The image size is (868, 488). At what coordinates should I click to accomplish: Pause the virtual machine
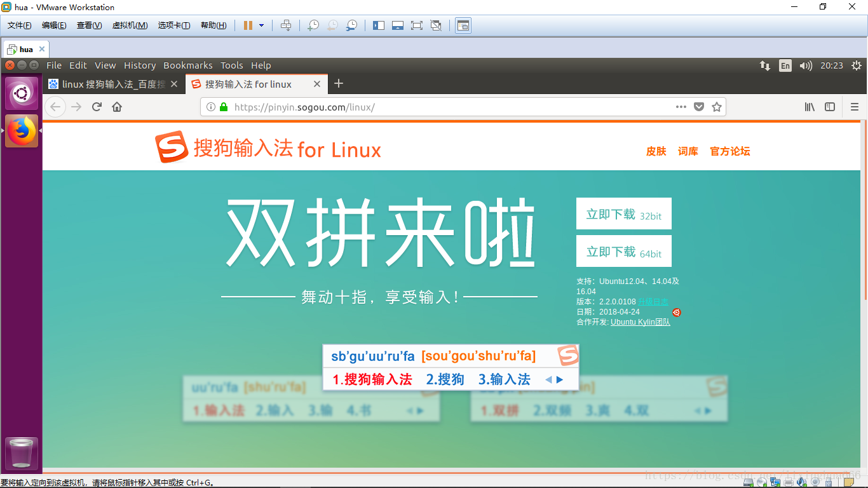tap(248, 25)
